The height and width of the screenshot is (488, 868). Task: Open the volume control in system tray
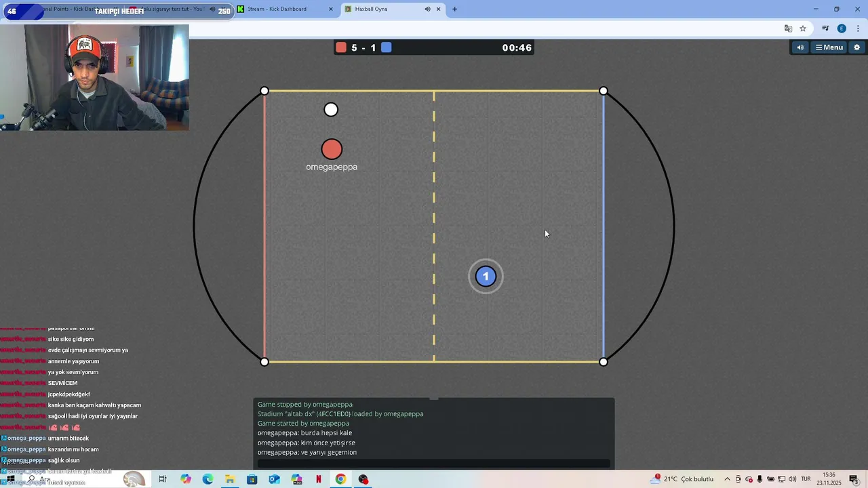[792, 479]
